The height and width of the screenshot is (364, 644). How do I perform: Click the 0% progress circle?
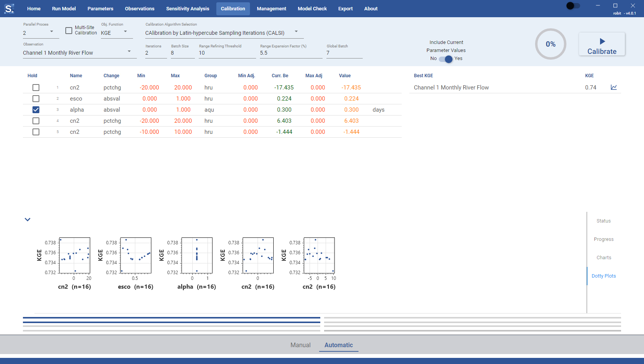550,44
